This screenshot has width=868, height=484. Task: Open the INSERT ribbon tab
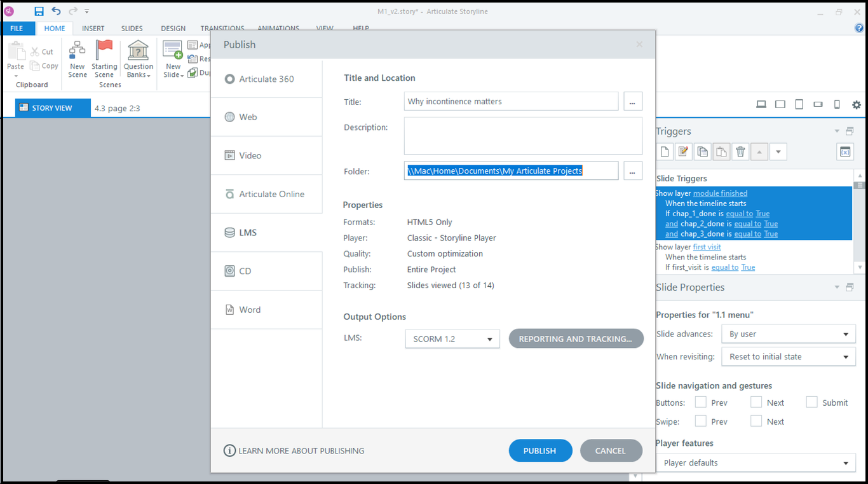click(93, 29)
